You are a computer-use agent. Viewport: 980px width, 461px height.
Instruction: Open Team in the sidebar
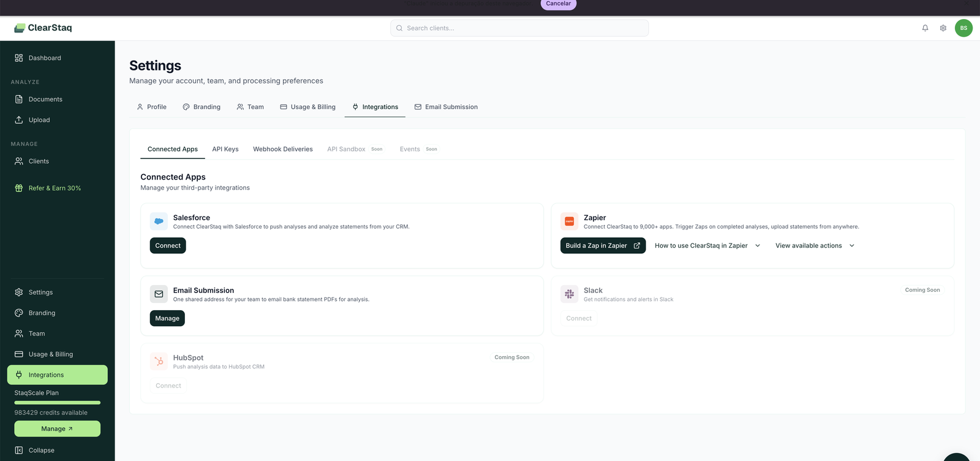coord(58,333)
